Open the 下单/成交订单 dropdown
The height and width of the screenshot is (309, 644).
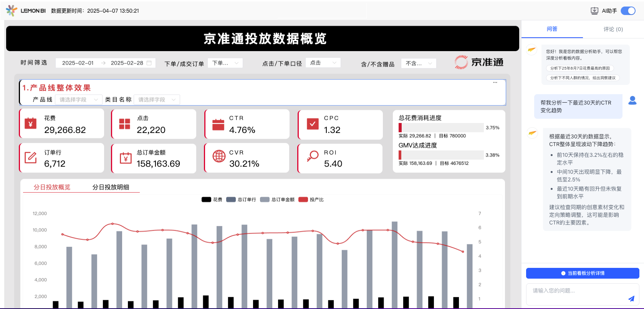pyautogui.click(x=225, y=63)
